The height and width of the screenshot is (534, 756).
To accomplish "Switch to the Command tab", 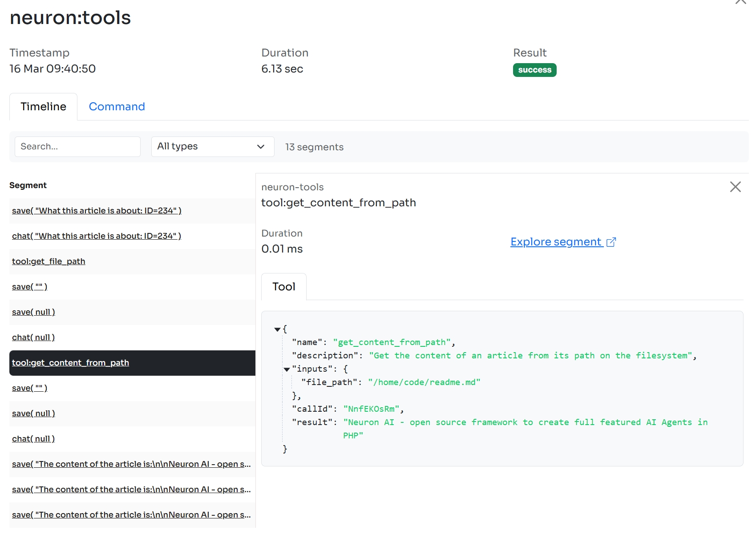I will click(x=117, y=107).
